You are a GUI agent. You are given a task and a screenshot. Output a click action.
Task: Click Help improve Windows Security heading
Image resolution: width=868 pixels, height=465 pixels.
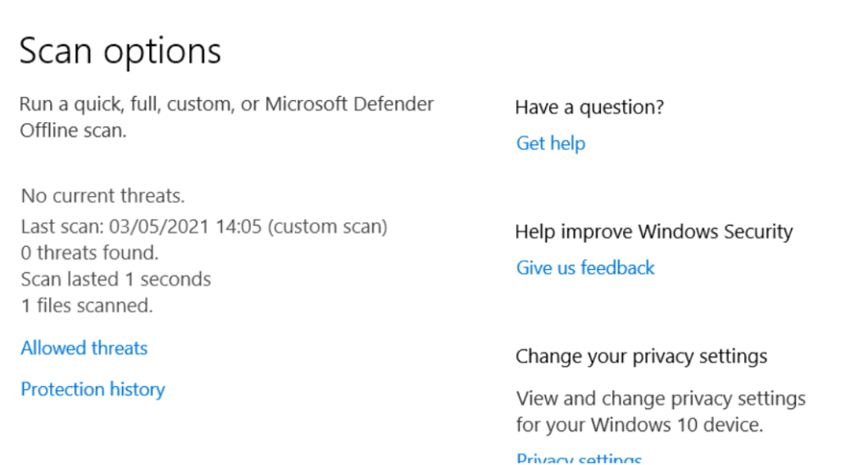[654, 232]
